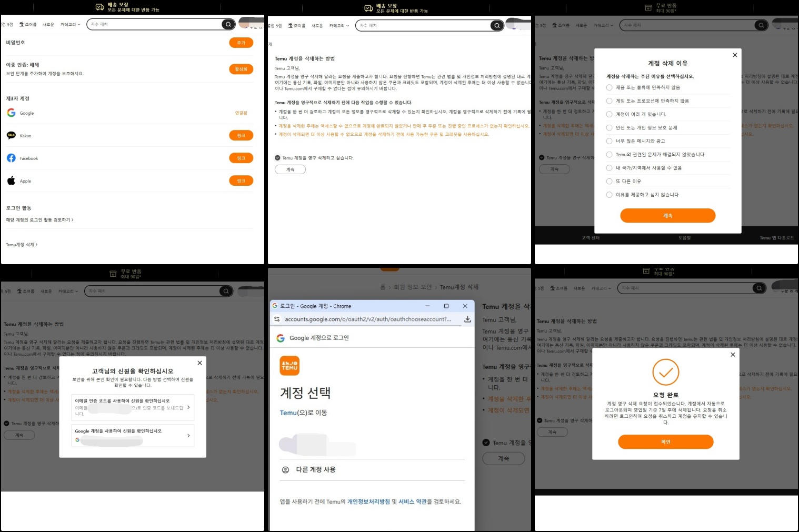
Task: Click the person icon beside 다른 계정 사용
Action: click(x=285, y=469)
